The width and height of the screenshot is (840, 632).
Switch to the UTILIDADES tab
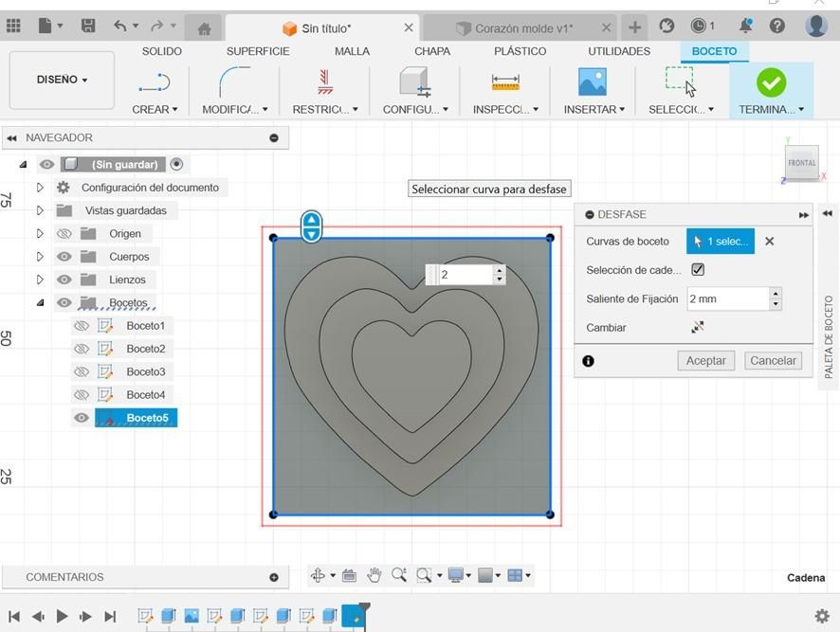pyautogui.click(x=619, y=51)
